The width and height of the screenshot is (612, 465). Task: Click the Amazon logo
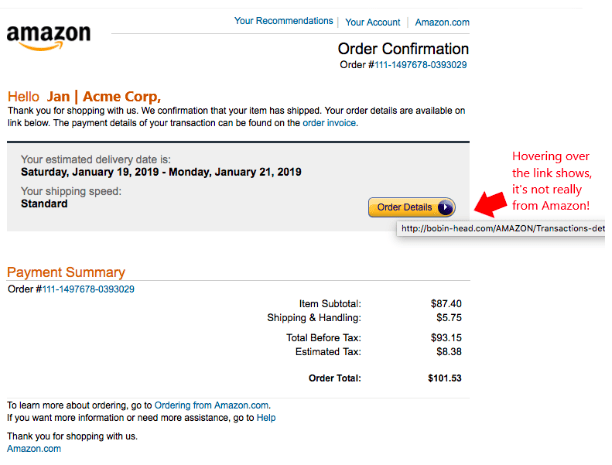pos(48,38)
